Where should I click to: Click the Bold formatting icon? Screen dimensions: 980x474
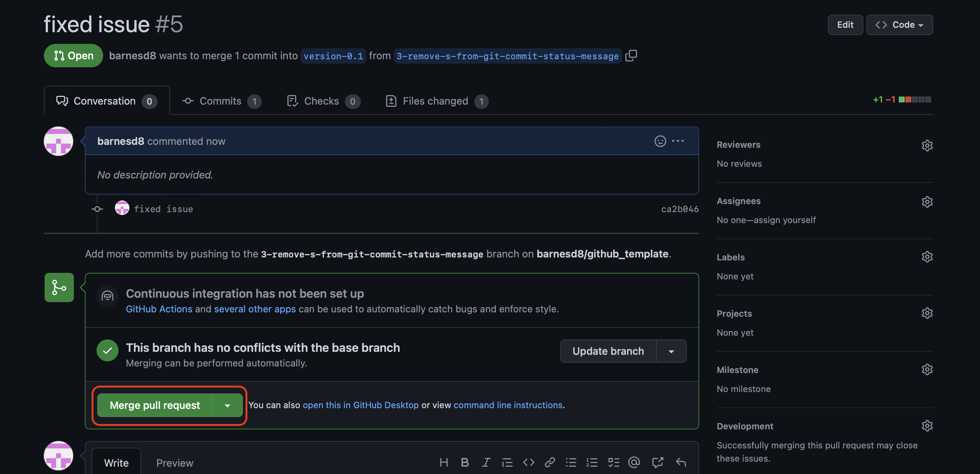[464, 463]
